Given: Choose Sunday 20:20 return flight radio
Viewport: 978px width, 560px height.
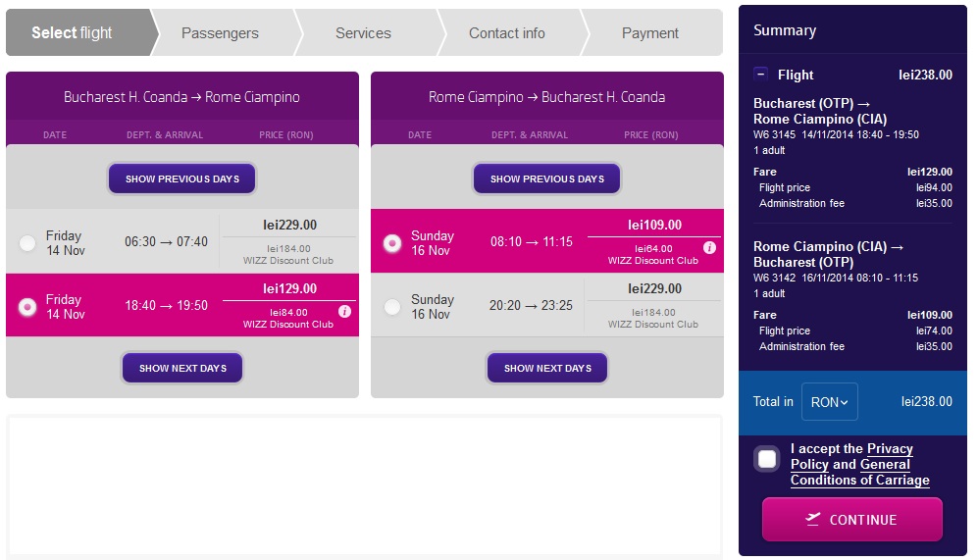Looking at the screenshot, I should pos(392,307).
